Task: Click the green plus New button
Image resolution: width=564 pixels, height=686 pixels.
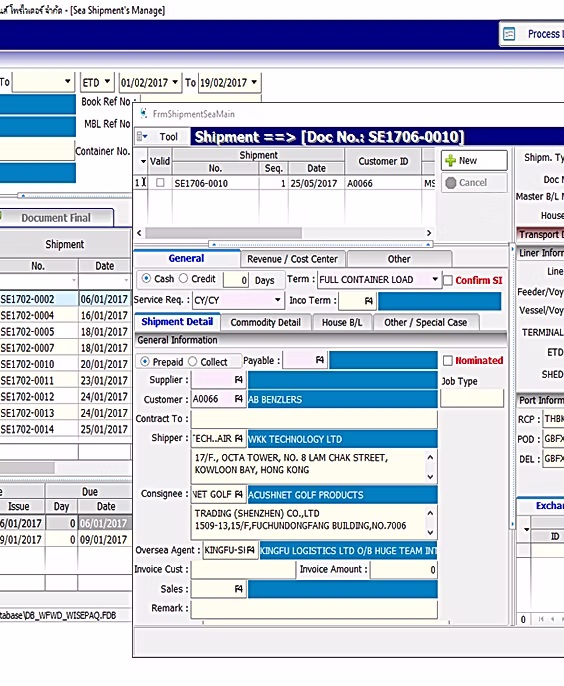Action: pyautogui.click(x=474, y=161)
